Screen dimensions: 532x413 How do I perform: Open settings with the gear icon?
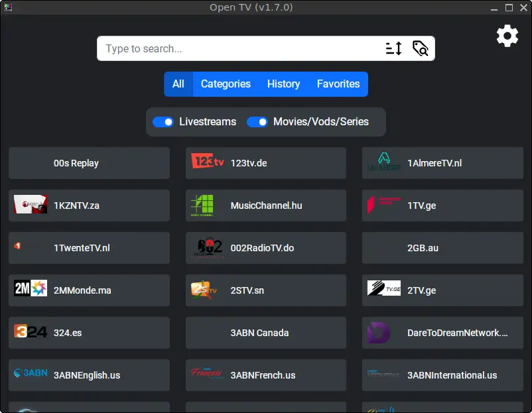click(x=507, y=36)
